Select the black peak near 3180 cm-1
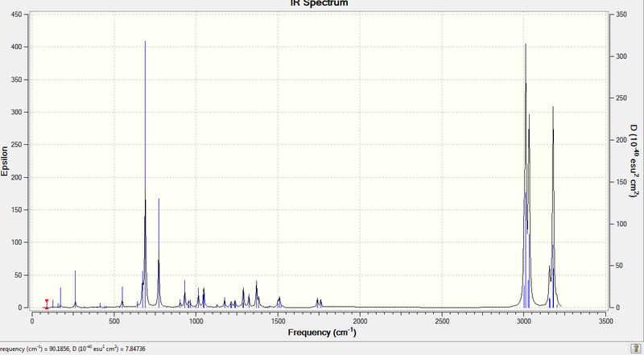 [x=553, y=207]
